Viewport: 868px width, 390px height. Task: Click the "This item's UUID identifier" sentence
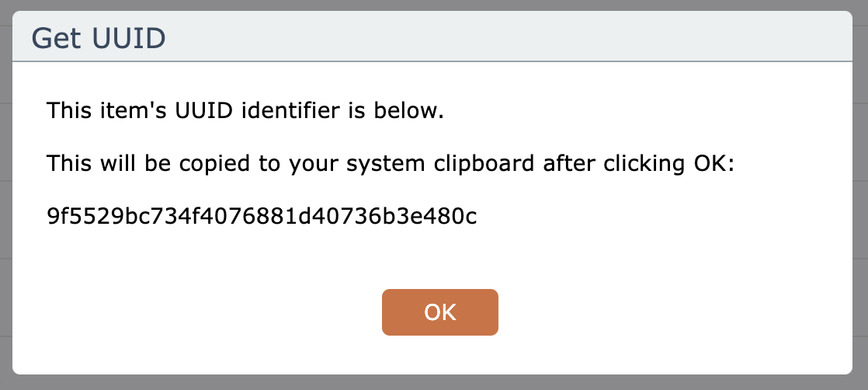pos(245,110)
